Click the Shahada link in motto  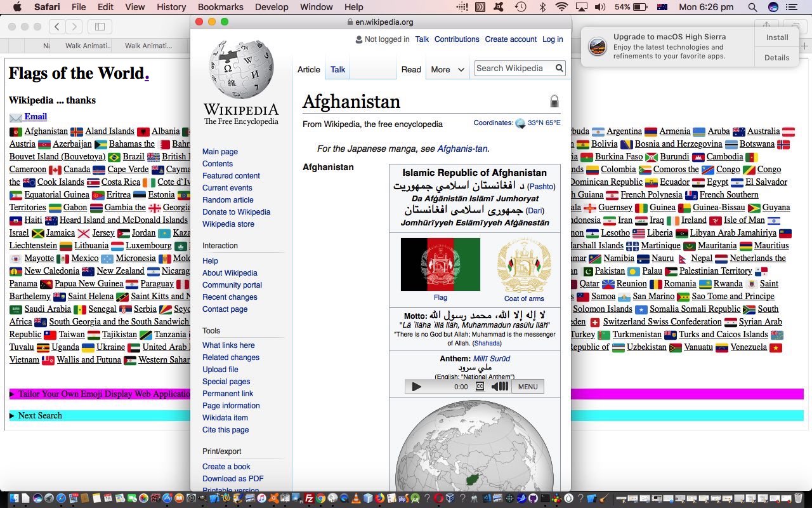point(487,344)
